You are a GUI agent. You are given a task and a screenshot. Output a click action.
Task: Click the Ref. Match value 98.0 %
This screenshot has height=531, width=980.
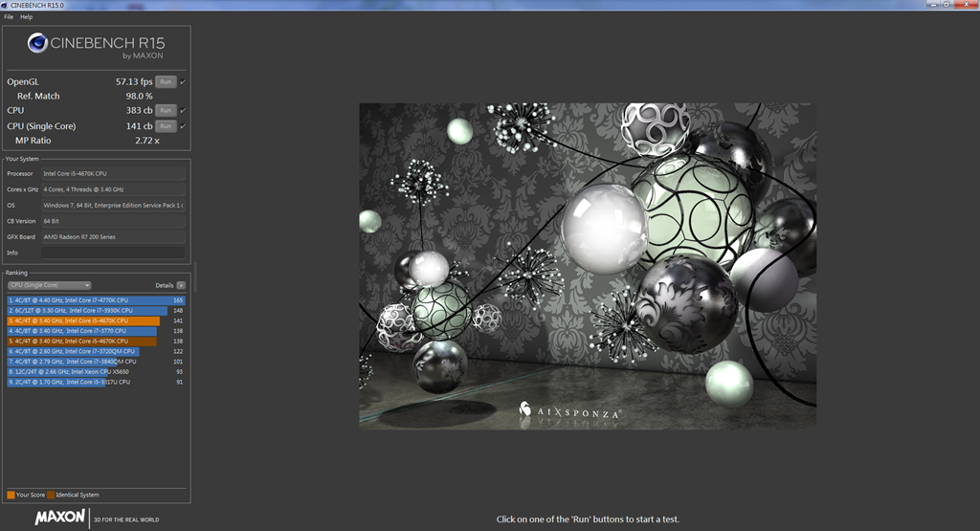click(139, 97)
